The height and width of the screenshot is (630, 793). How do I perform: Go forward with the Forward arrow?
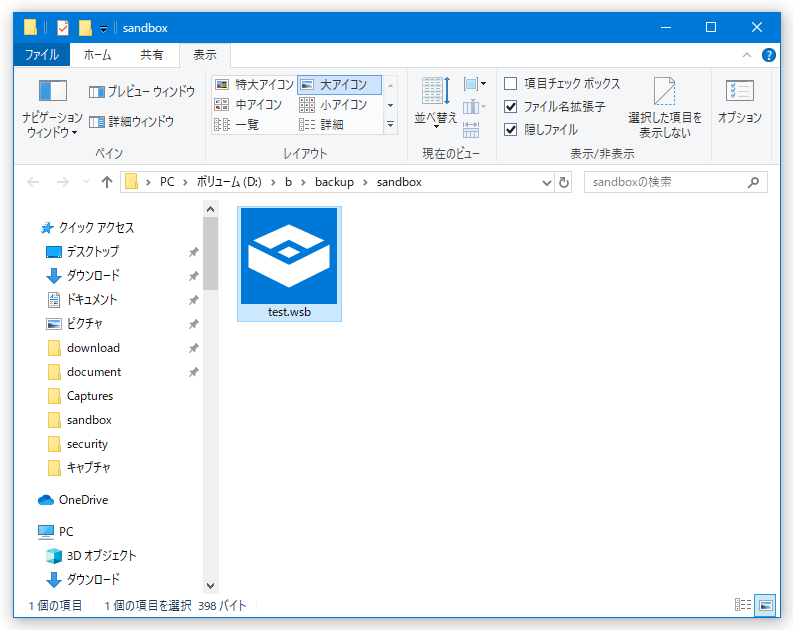tap(63, 182)
